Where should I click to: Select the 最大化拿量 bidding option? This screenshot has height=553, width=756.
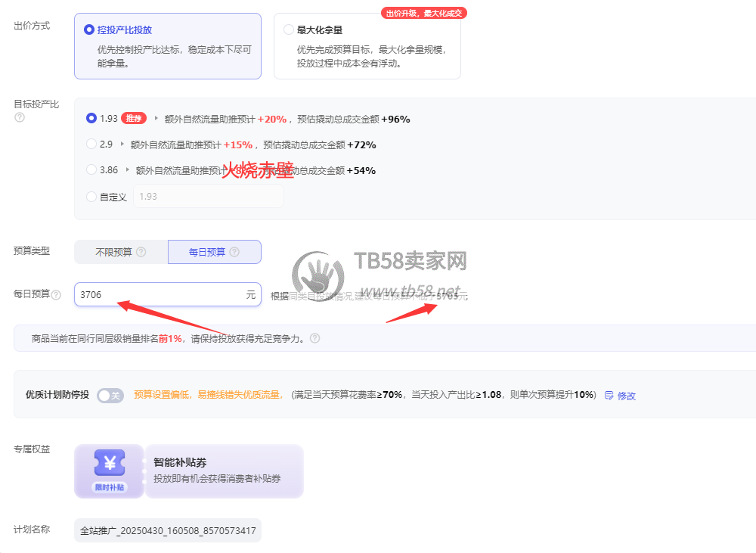[367, 46]
